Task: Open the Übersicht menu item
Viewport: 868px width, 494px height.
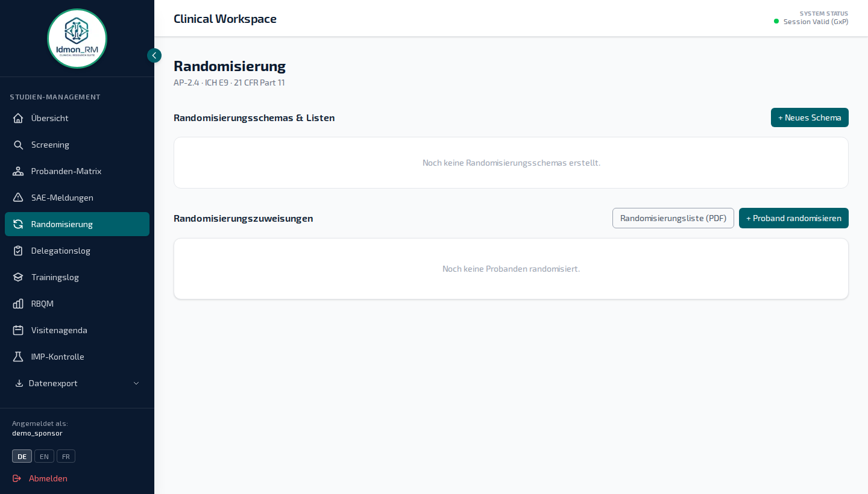Action: pyautogui.click(x=77, y=118)
